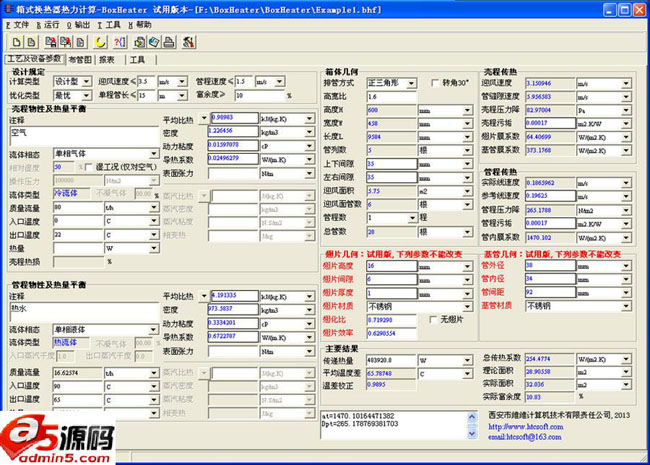Open the 运行 menu
The image size is (650, 465).
point(50,24)
